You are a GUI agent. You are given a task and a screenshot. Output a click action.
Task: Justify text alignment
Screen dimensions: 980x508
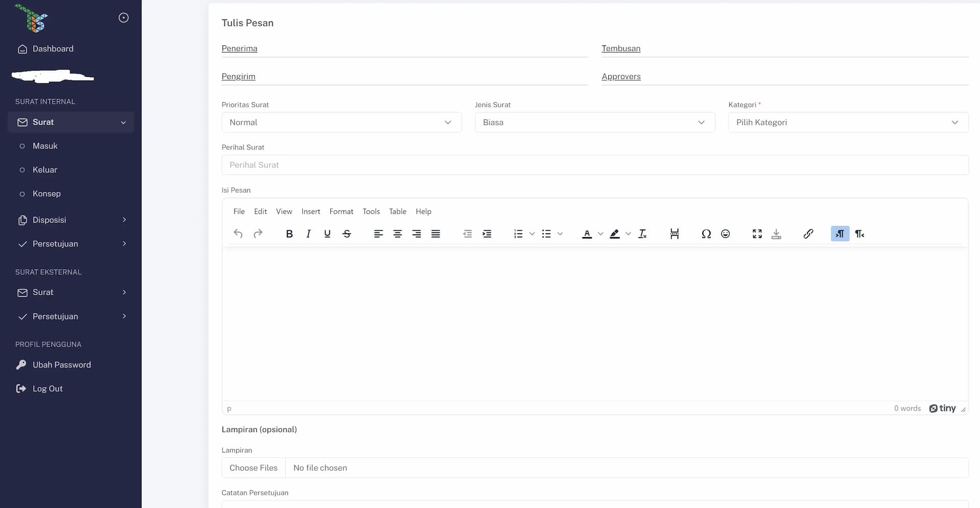pos(435,234)
